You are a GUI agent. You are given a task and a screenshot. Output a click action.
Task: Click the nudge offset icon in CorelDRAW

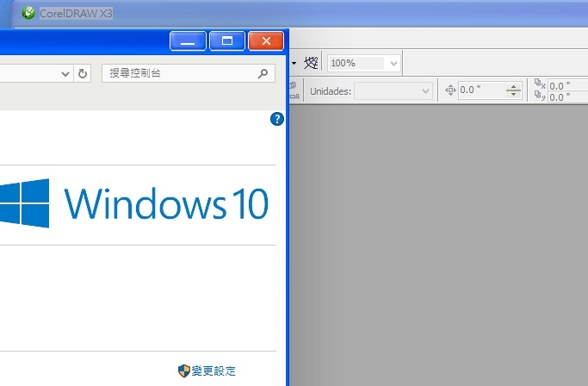450,90
